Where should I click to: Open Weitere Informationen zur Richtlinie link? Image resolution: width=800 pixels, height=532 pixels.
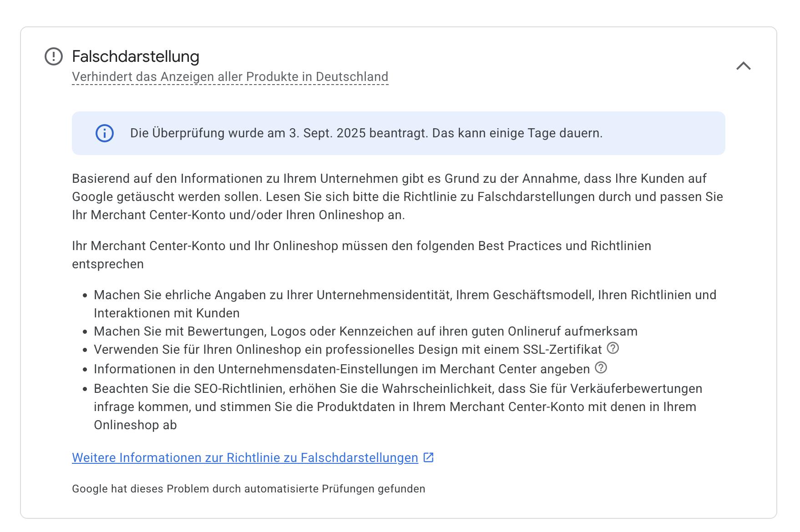tap(245, 458)
